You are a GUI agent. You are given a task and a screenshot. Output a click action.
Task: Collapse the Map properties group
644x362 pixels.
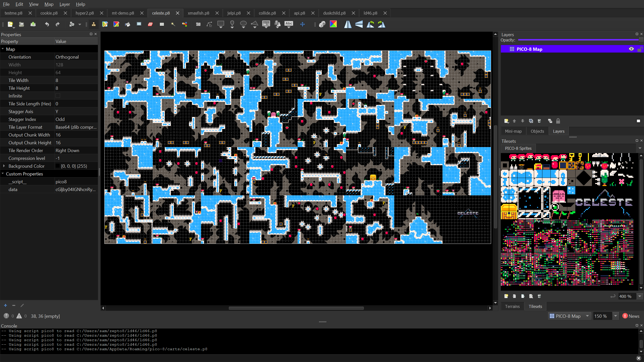[x=3, y=49]
